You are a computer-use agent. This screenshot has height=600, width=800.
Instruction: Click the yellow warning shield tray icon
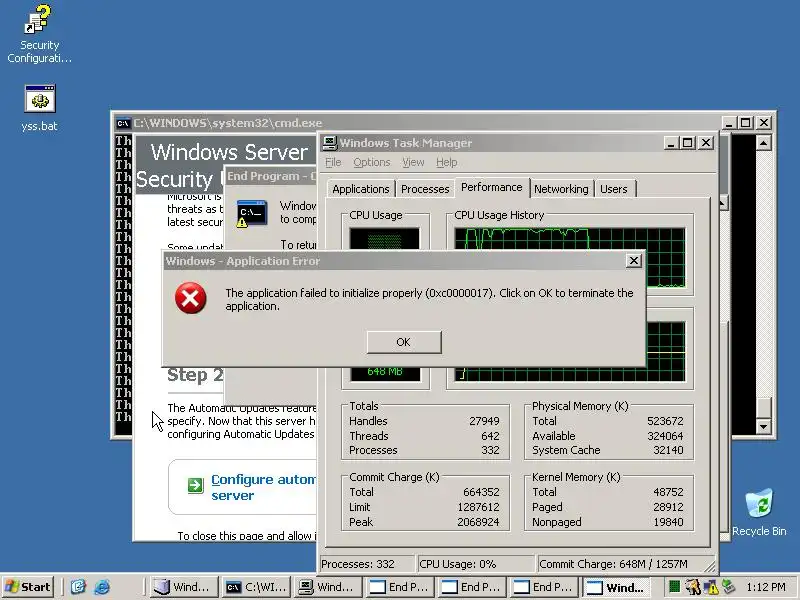711,587
